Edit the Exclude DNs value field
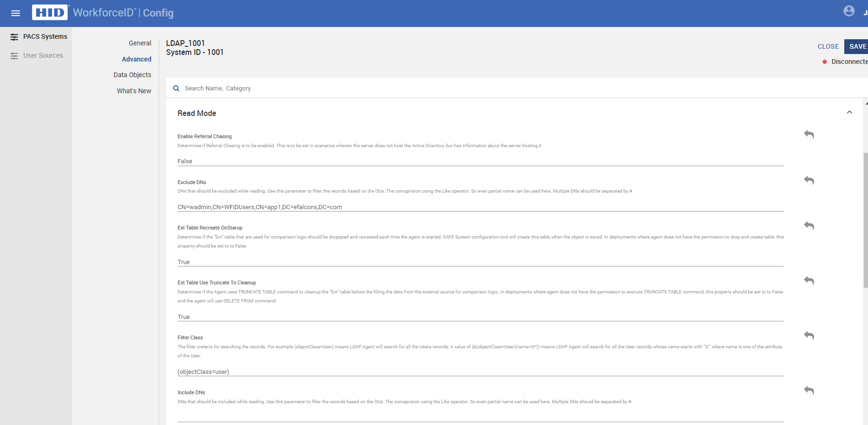The image size is (868, 425). click(x=480, y=207)
